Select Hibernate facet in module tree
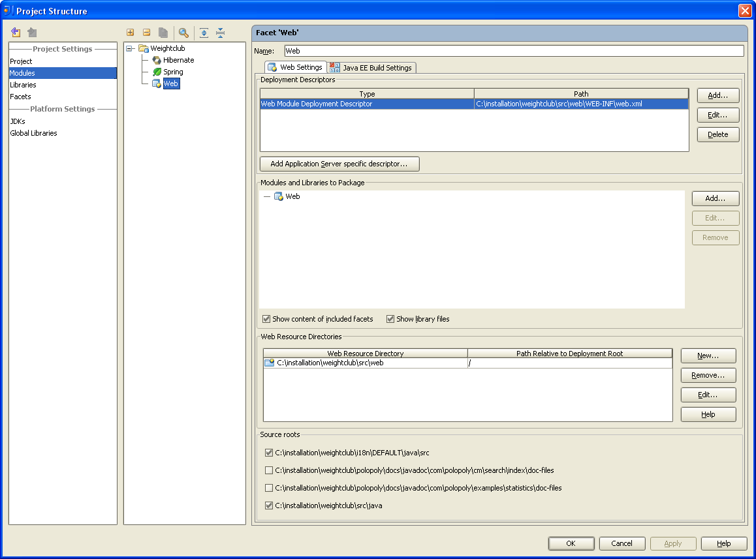 coord(178,60)
